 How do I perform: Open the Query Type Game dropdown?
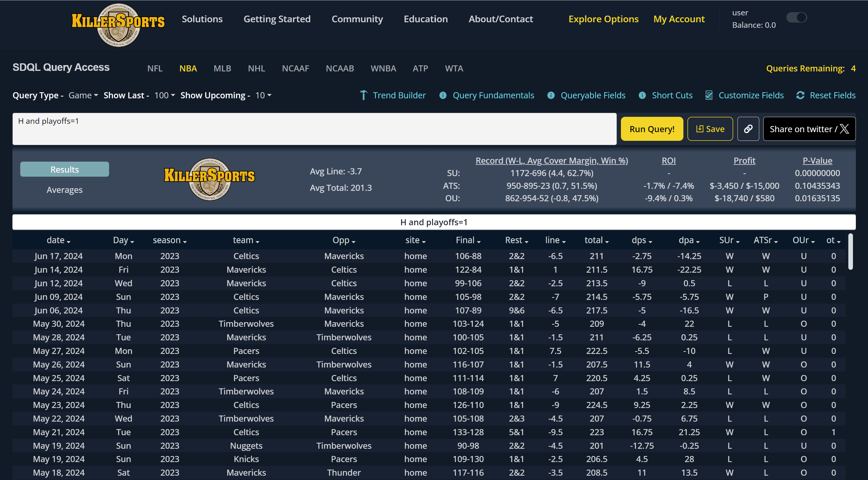(x=83, y=95)
